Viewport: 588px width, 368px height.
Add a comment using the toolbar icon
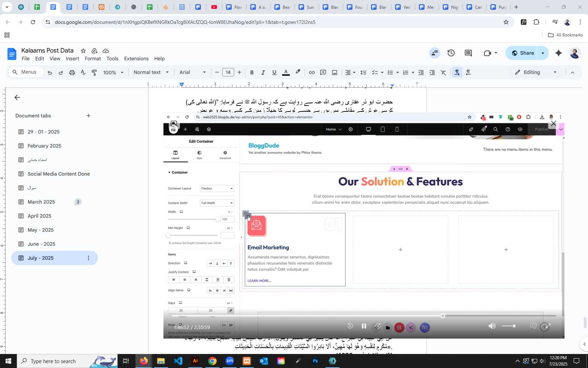coord(323,73)
